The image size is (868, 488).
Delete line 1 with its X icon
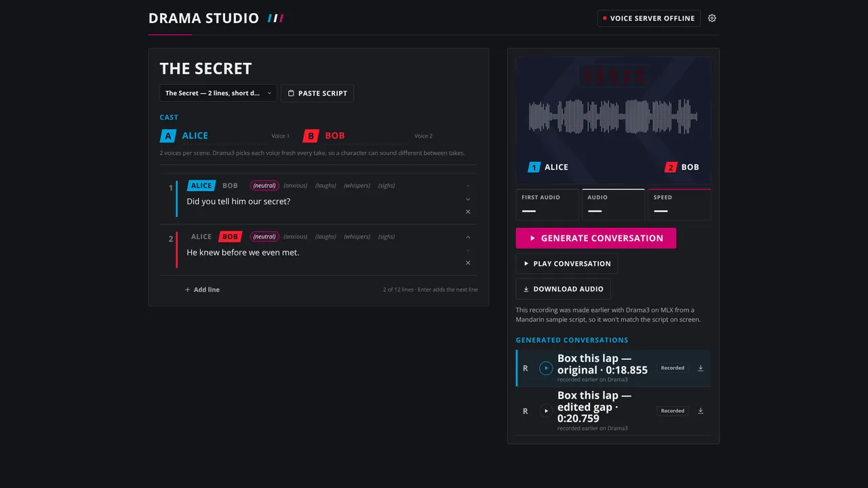click(468, 211)
